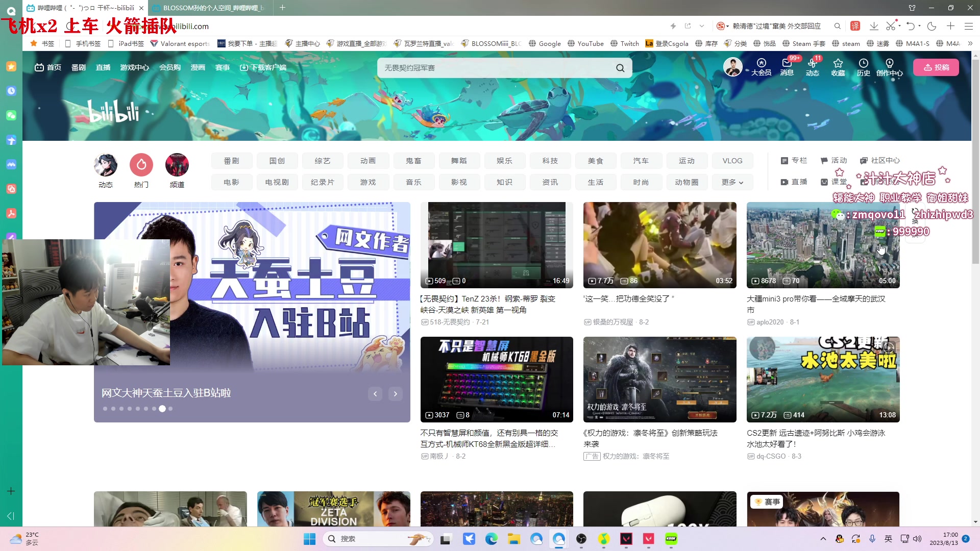The image size is (980, 551).
Task: Open the search engine selector dropdown
Action: pyautogui.click(x=723, y=26)
